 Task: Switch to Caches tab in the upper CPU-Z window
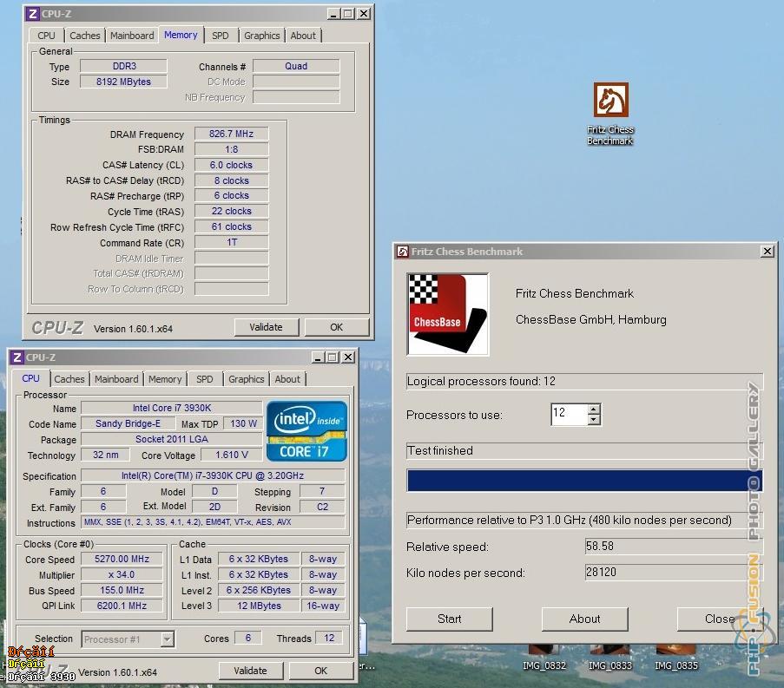85,36
